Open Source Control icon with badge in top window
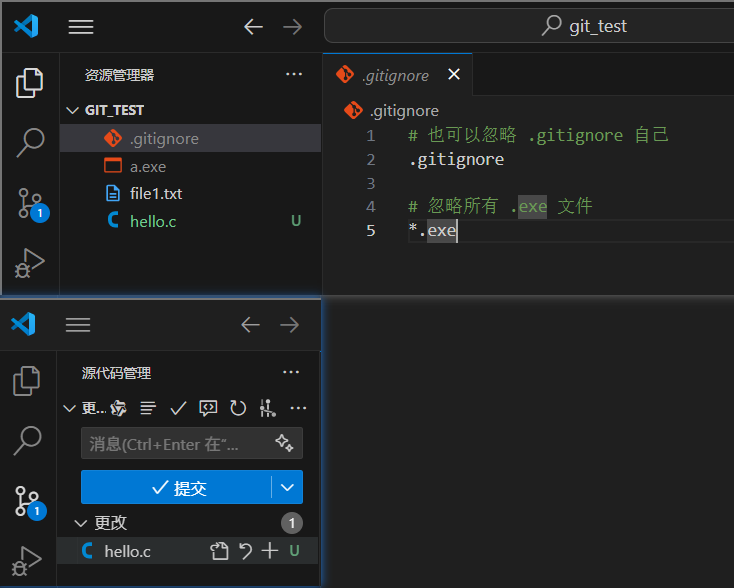 (33, 204)
